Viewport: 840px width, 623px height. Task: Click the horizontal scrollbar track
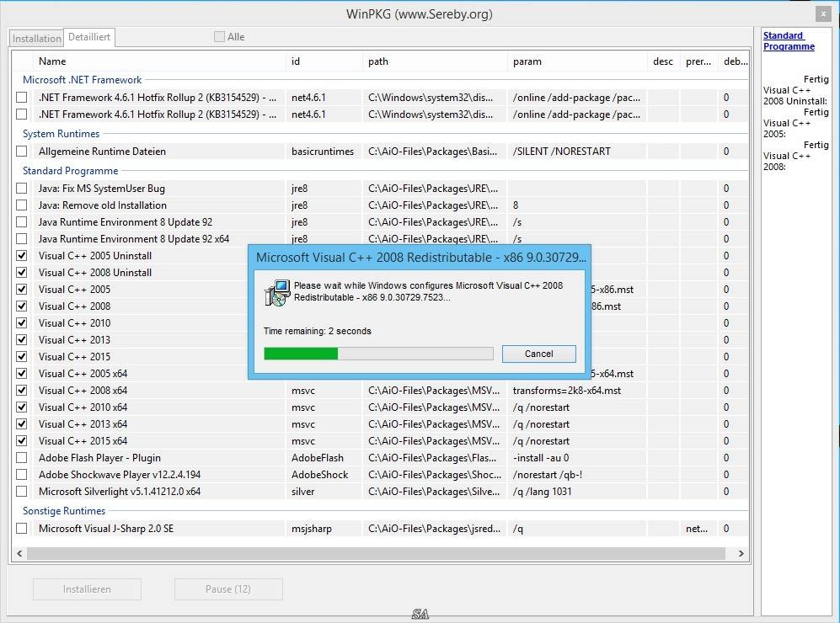(x=376, y=553)
